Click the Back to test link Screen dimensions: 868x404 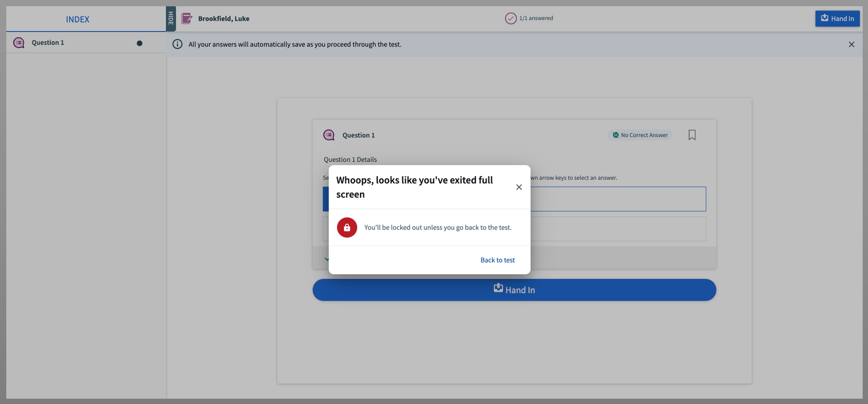click(x=497, y=260)
